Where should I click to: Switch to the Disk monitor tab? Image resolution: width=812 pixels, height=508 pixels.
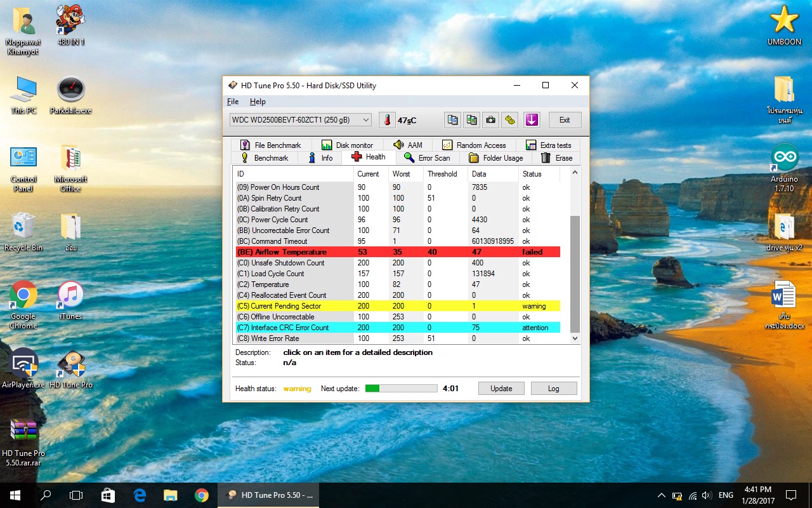[347, 145]
